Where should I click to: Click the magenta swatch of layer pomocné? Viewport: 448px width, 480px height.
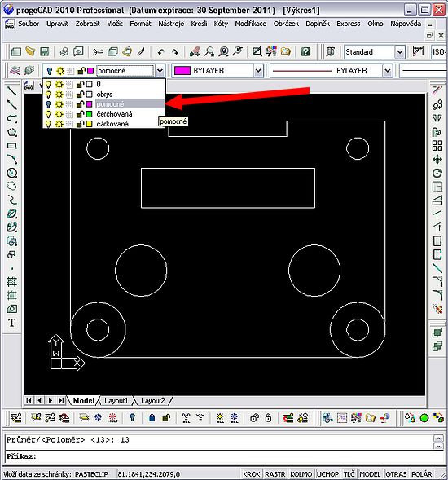89,104
